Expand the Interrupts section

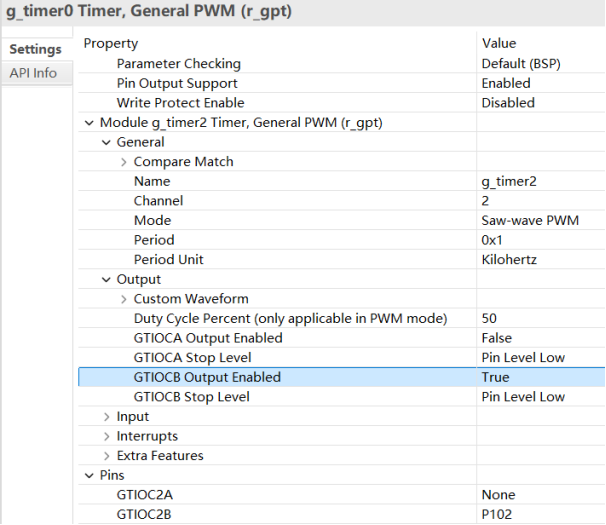click(x=107, y=436)
